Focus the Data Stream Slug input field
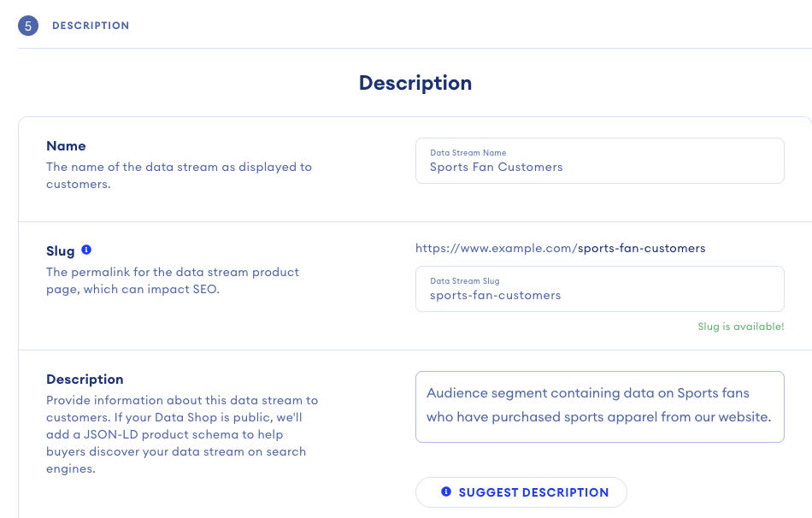The width and height of the screenshot is (812, 518). click(x=599, y=296)
